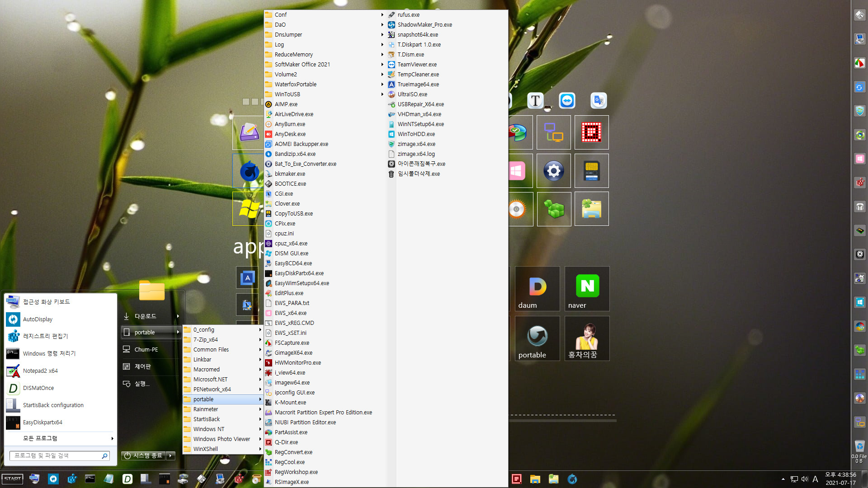Expand the 7-Zip_x64 folder submenu

click(223, 340)
